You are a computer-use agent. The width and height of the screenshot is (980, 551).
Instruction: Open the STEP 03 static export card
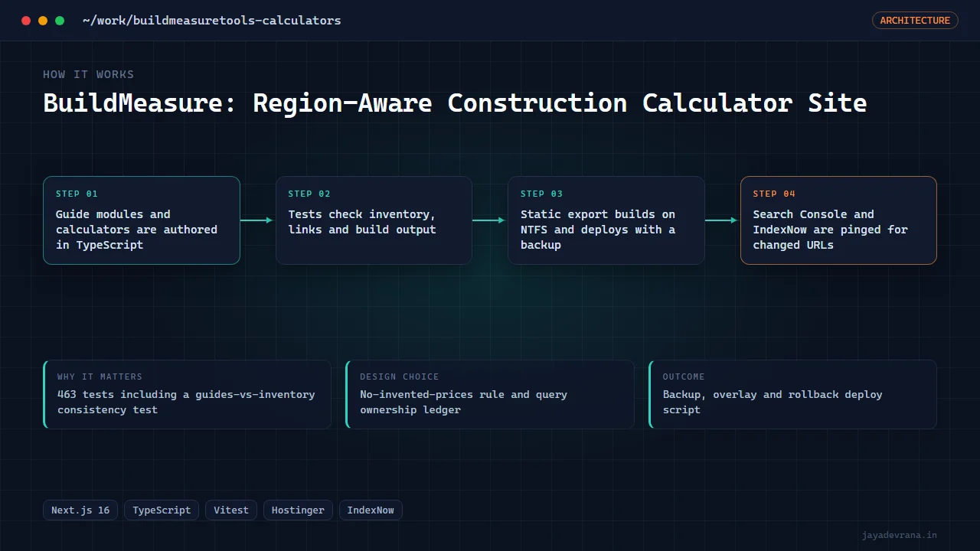coord(606,220)
